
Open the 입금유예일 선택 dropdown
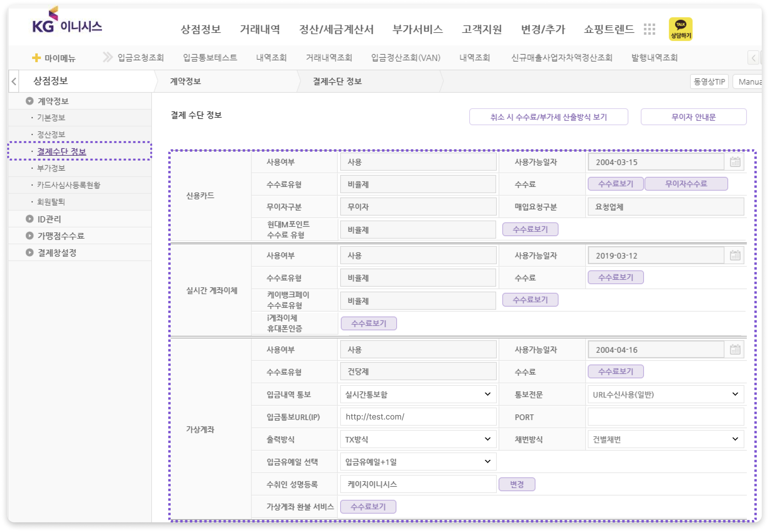point(418,462)
